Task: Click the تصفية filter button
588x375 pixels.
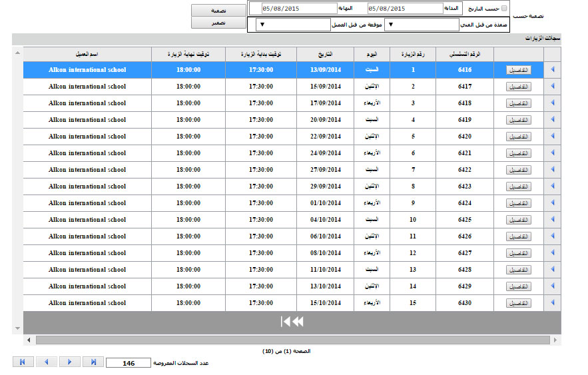Action: 218,11
